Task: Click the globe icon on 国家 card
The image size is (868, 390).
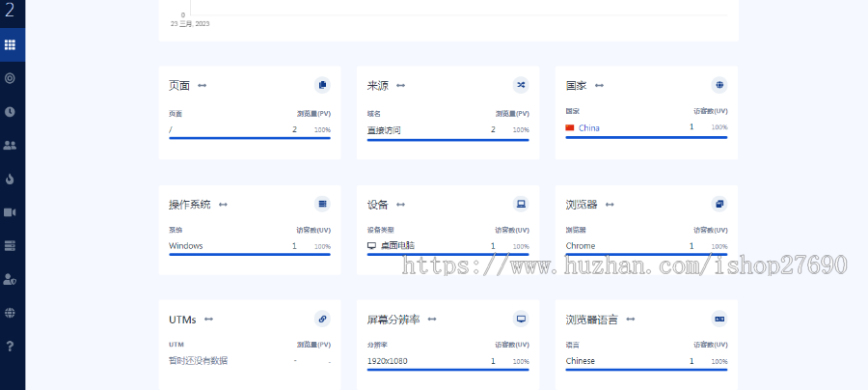Action: (x=719, y=85)
